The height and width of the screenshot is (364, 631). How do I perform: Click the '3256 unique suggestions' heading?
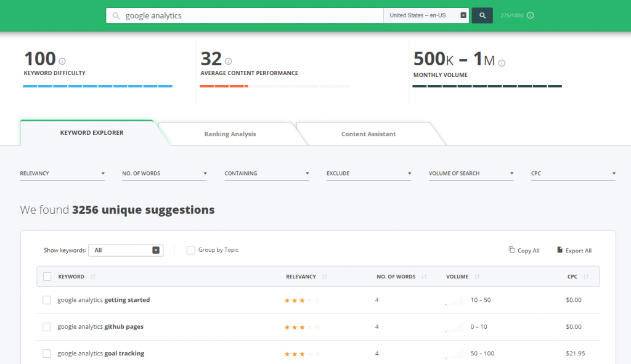143,210
